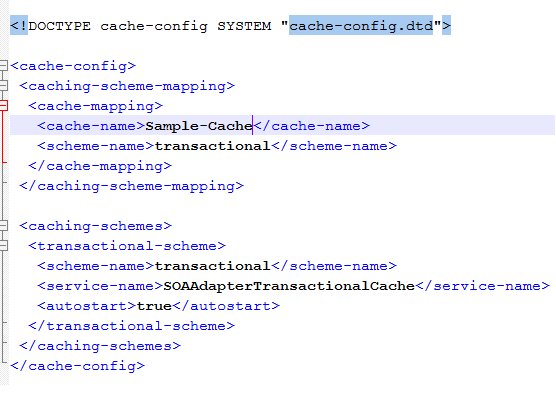Screen dimensions: 556x395
Task: Click the SOAAdapterTransactionalCache value
Action: [x=289, y=286]
